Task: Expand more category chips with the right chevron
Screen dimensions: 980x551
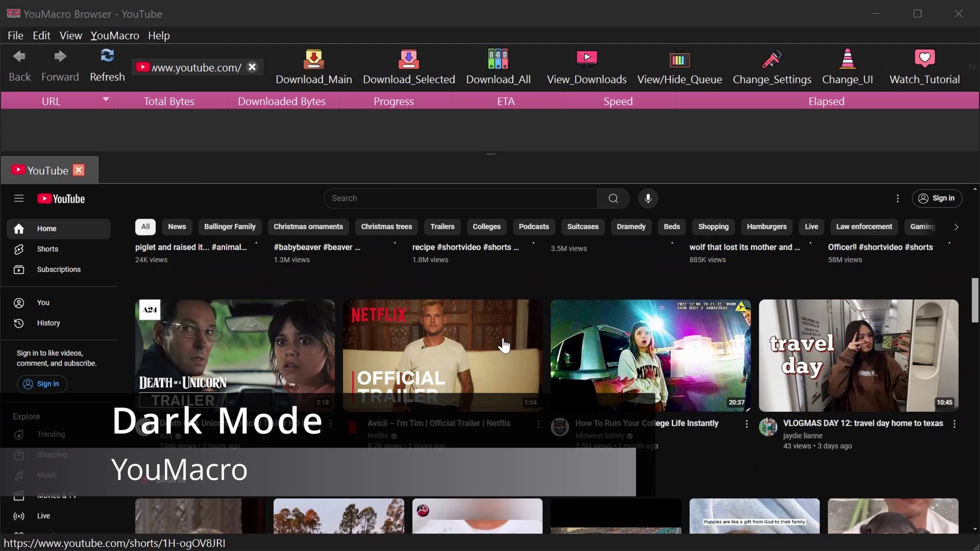Action: (x=957, y=227)
